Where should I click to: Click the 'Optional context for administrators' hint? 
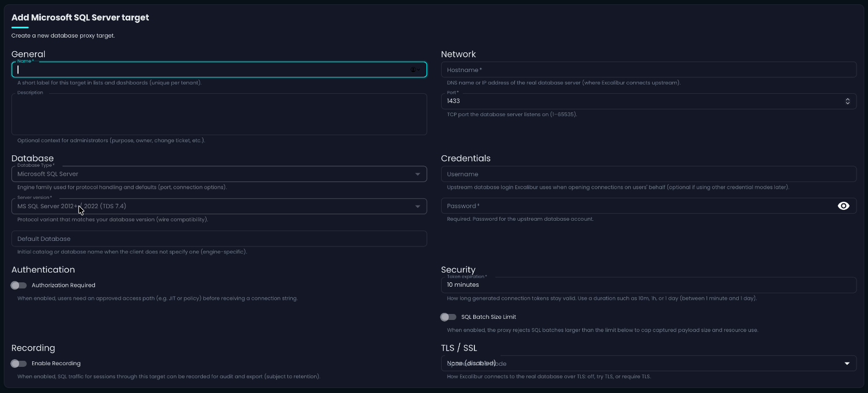(111, 141)
